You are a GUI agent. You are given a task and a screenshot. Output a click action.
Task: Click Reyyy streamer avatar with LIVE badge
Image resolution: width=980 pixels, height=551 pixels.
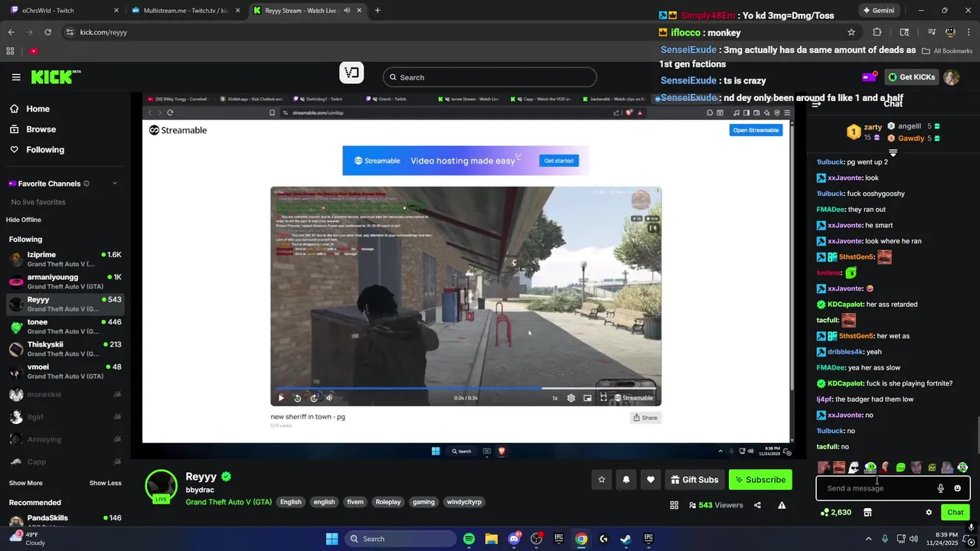(161, 487)
